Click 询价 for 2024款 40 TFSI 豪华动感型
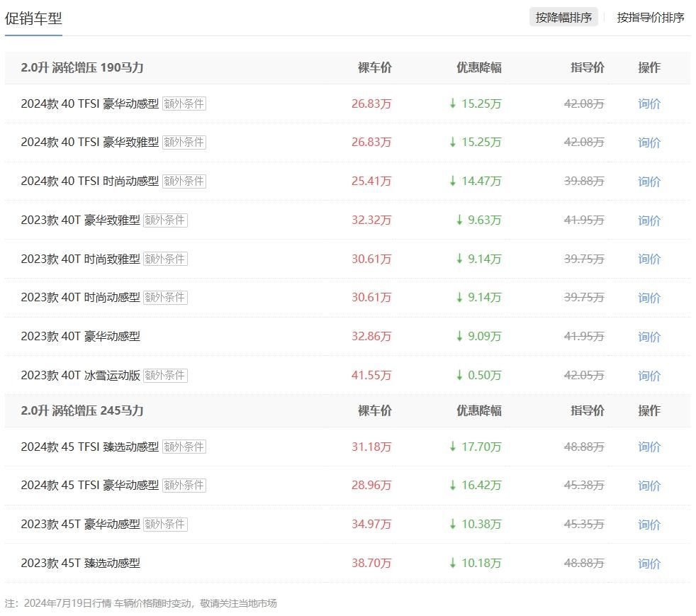This screenshot has width=696, height=616. (649, 103)
